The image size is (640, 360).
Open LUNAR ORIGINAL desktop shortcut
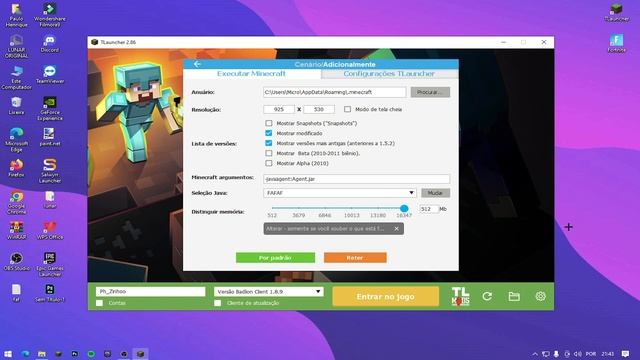coord(16,47)
